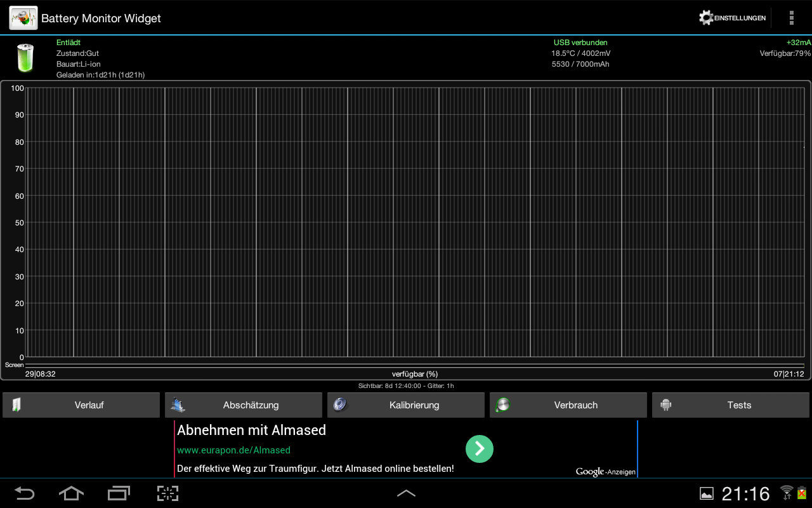Tap the Kalibrierung gauge icon
This screenshot has width=812, height=508.
[x=340, y=404]
